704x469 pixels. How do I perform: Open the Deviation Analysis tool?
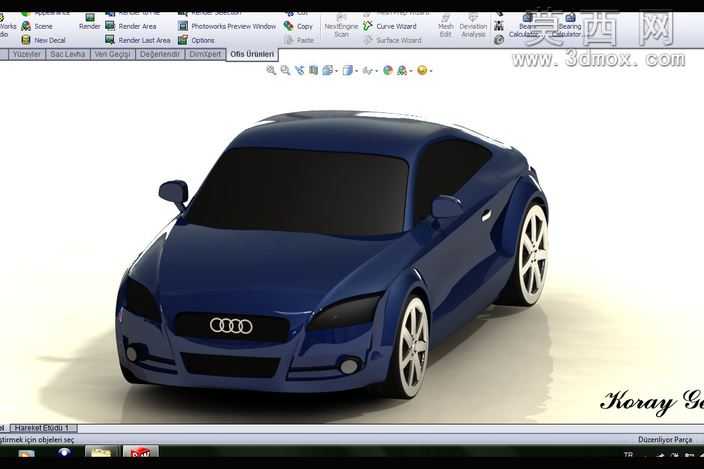[x=473, y=26]
